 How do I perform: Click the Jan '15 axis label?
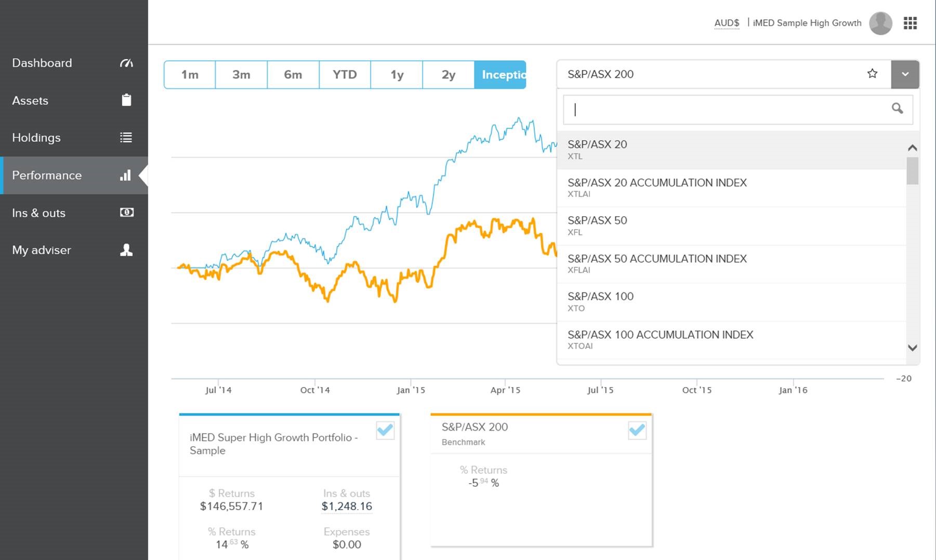(411, 390)
